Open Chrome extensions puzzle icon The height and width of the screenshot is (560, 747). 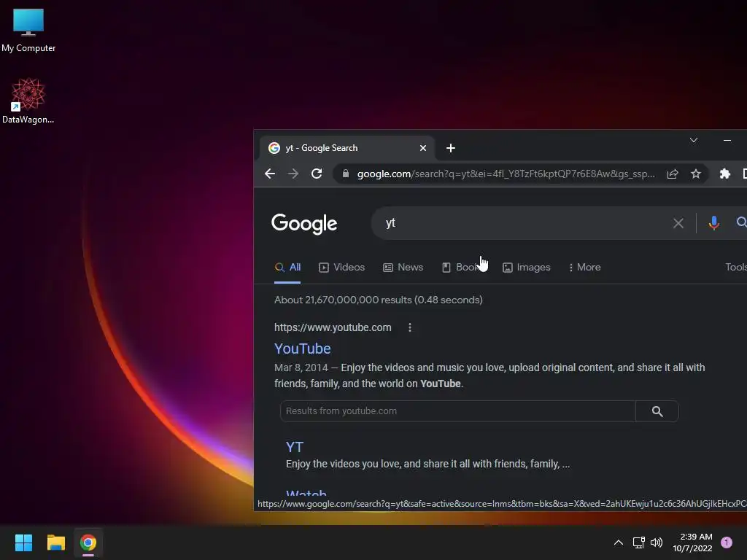724,174
